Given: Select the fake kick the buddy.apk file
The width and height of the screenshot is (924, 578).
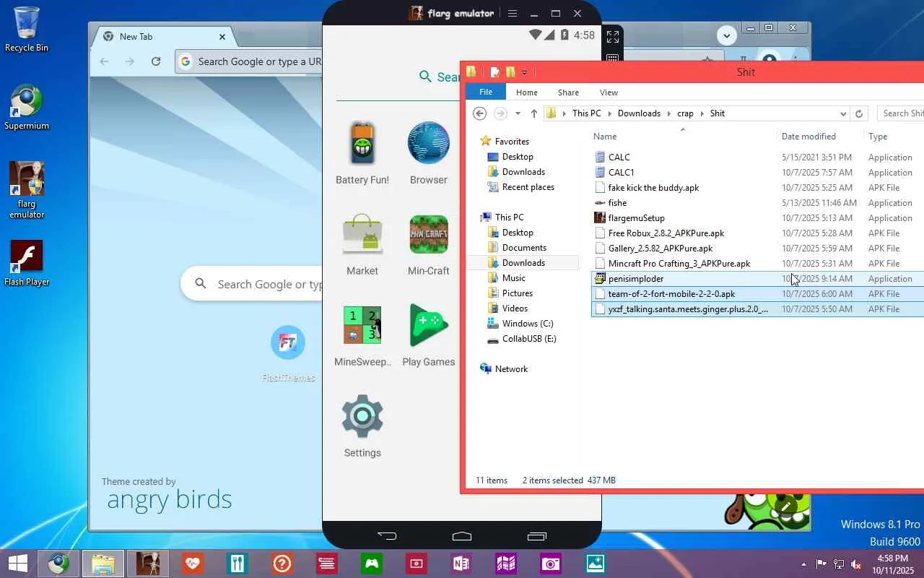Looking at the screenshot, I should tap(654, 188).
